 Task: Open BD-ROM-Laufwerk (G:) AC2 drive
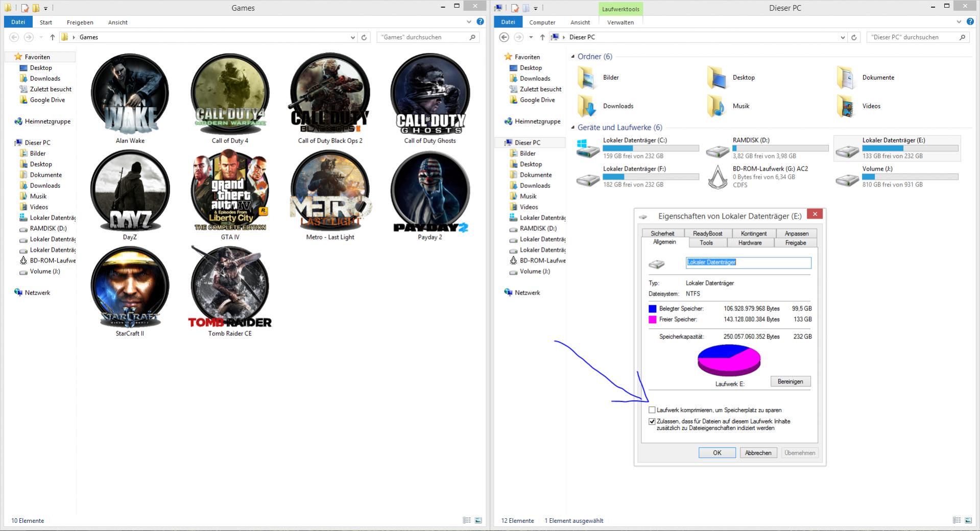pyautogui.click(x=767, y=177)
